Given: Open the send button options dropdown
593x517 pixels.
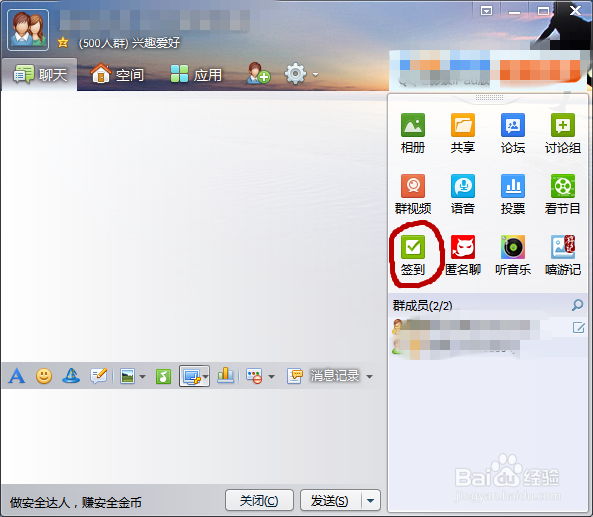Looking at the screenshot, I should point(371,501).
